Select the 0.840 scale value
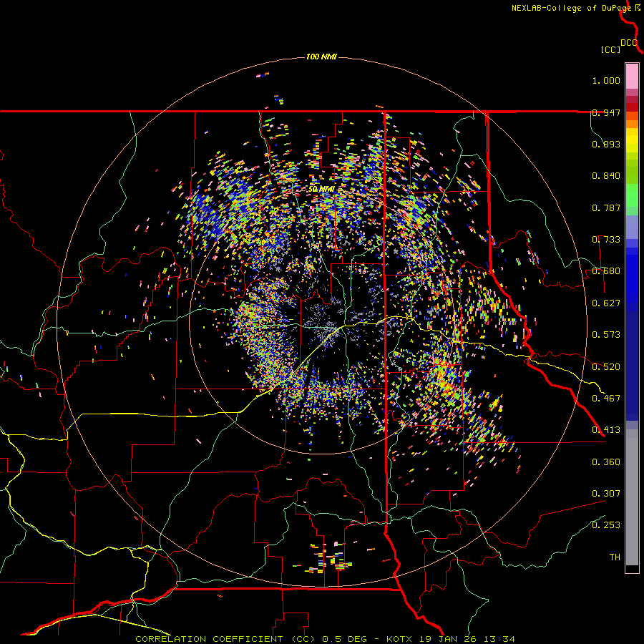 [606, 176]
